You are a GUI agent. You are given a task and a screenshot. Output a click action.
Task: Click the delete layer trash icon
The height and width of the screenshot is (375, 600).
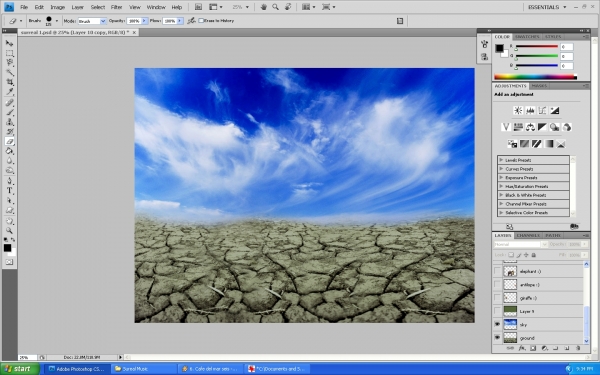tap(578, 348)
